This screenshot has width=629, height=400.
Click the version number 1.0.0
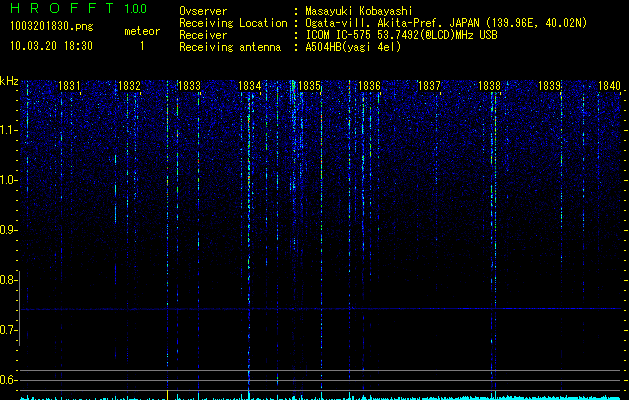(136, 9)
